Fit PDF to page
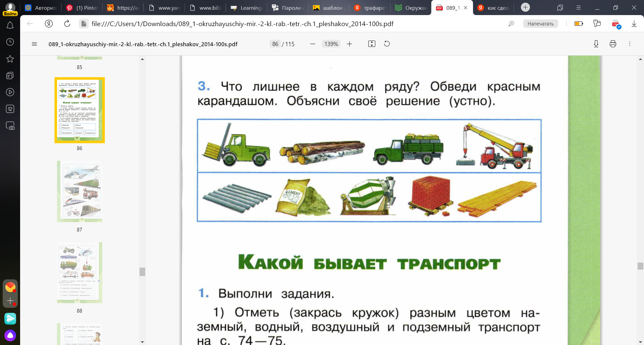Viewport: 644px width, 345px height. tap(372, 44)
